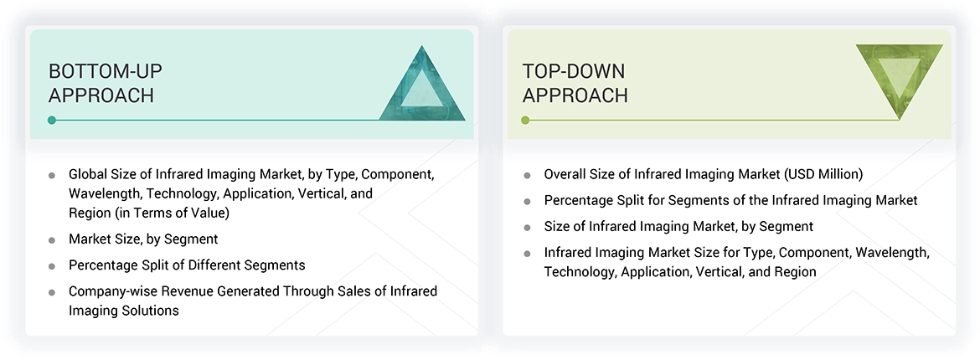Click "Percentage Split of Different Segments" text
The image size is (980, 360).
(x=187, y=265)
